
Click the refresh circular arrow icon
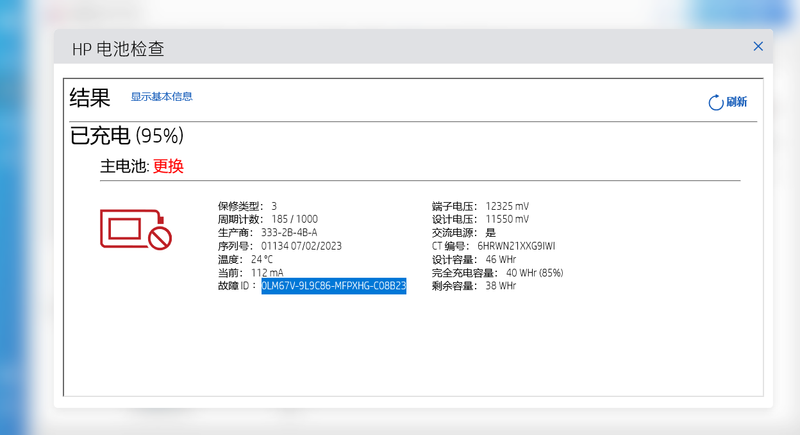click(x=715, y=103)
